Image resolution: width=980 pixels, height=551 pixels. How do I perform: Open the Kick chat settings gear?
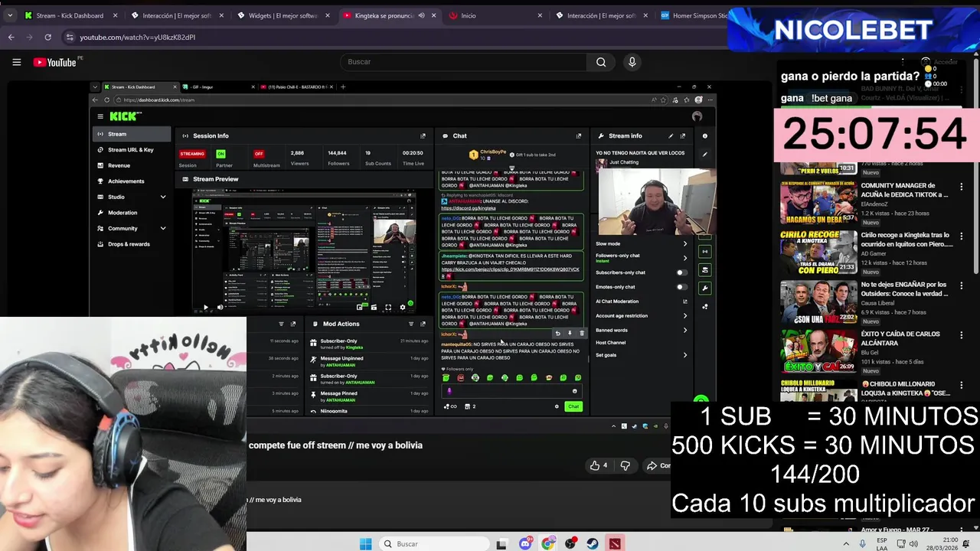(x=557, y=406)
